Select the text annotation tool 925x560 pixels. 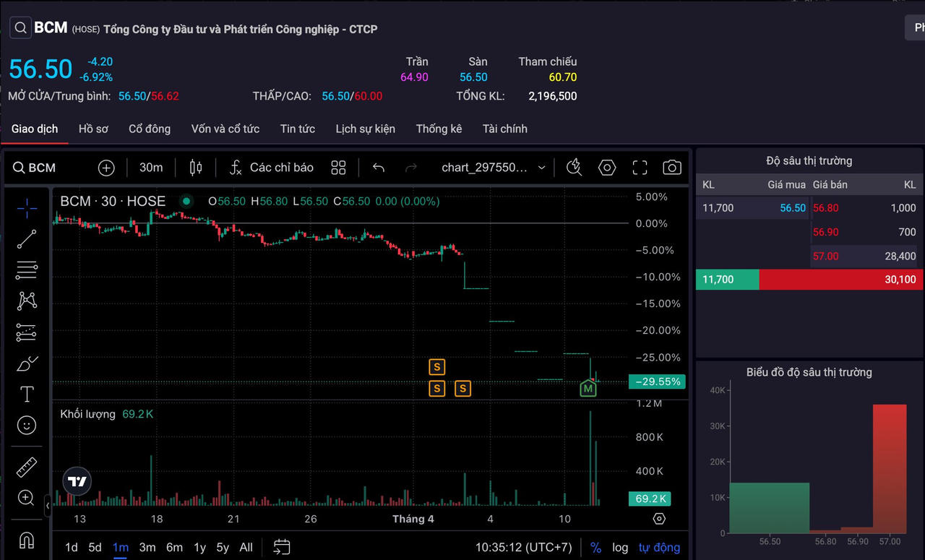click(27, 394)
